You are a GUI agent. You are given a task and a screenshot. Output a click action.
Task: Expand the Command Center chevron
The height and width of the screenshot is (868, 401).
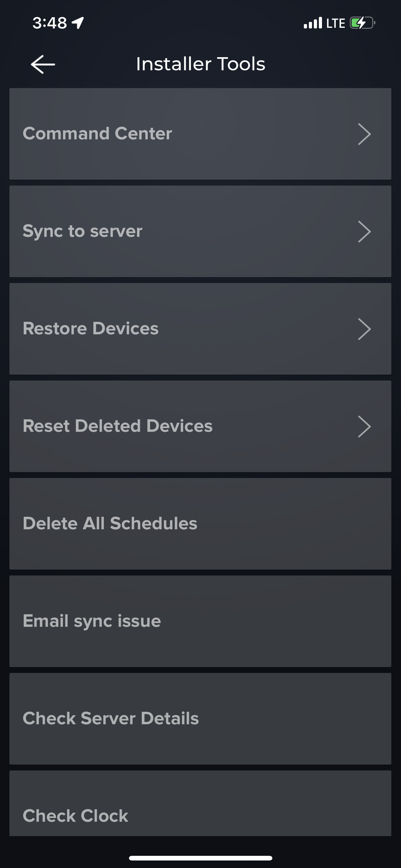click(x=364, y=134)
